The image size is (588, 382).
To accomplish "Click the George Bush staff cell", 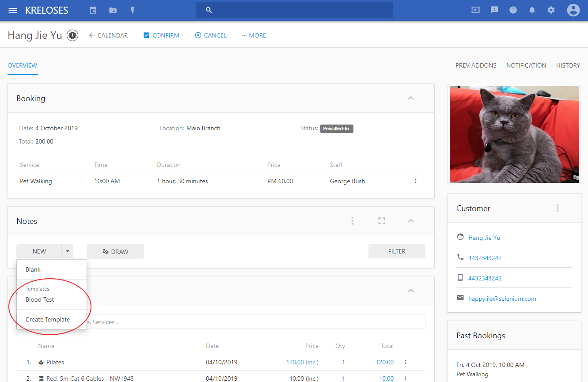I will pyautogui.click(x=348, y=181).
